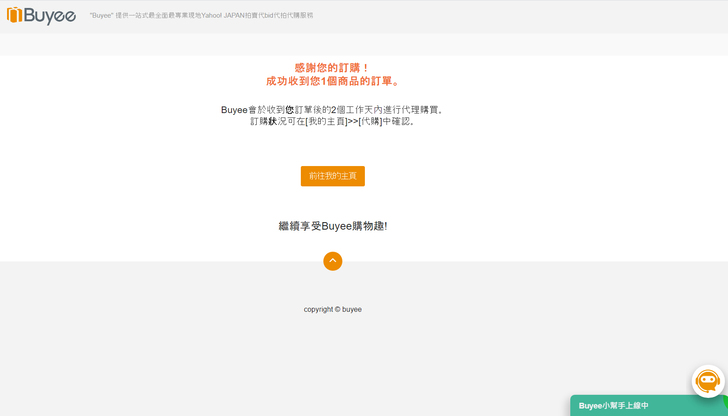Click the copyright © buyee footer text
728x416 pixels.
point(332,309)
